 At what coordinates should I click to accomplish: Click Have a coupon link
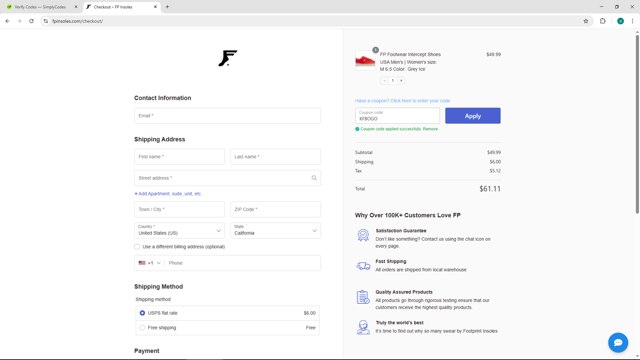tap(402, 101)
